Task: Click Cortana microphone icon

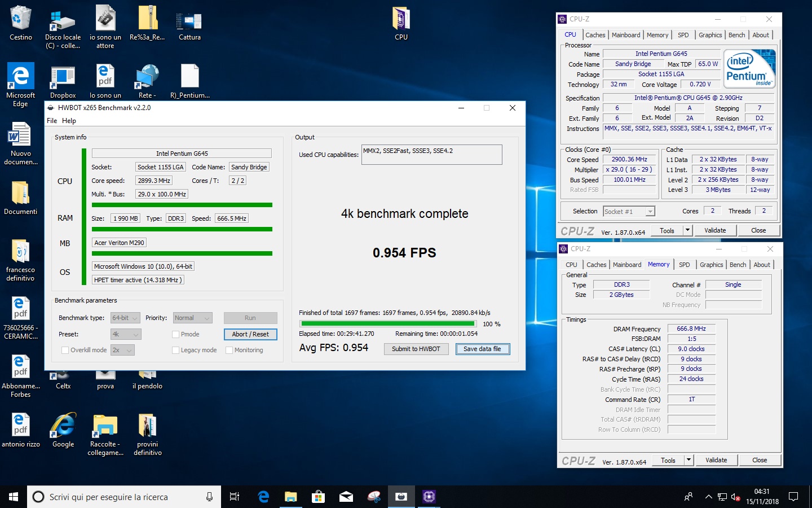Action: tap(209, 497)
